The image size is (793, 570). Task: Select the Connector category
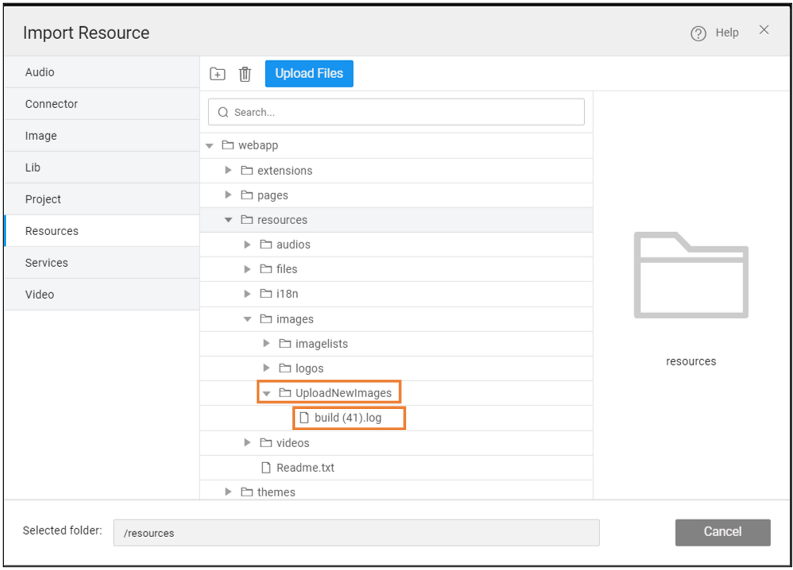tap(51, 104)
